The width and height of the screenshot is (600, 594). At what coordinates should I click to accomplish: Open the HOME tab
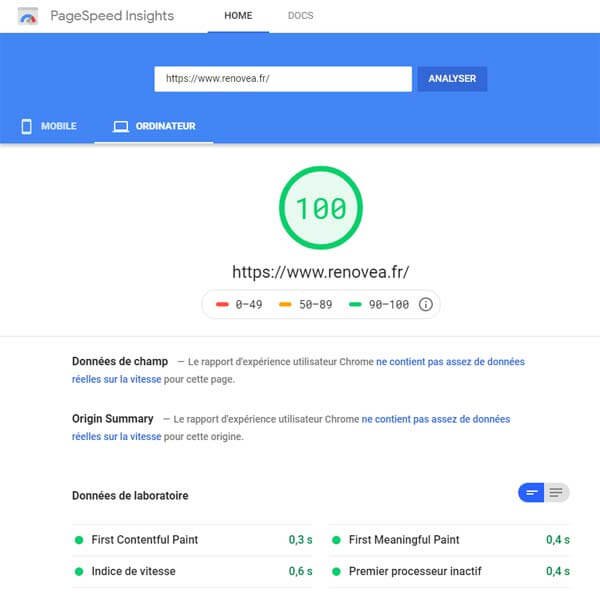tap(238, 16)
